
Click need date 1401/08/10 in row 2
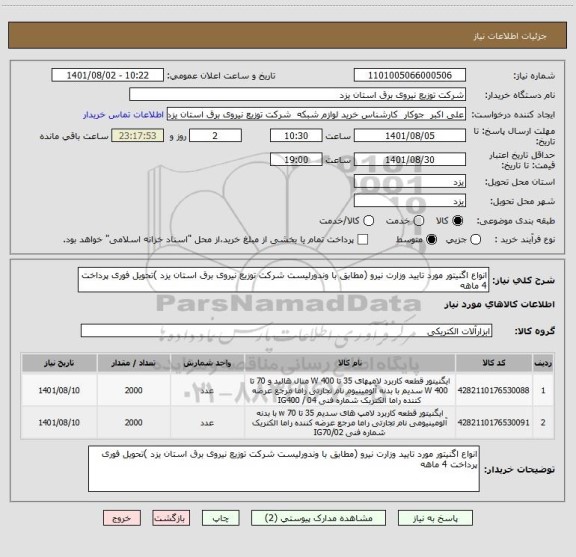59,423
